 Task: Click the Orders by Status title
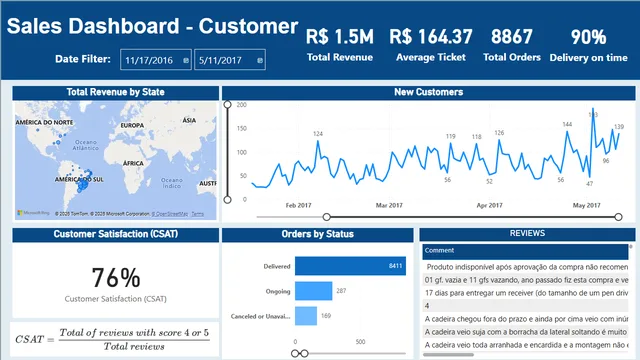coord(318,234)
